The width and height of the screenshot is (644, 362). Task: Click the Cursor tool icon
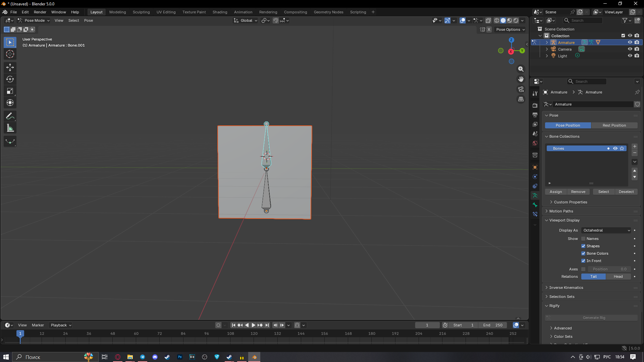tap(10, 54)
